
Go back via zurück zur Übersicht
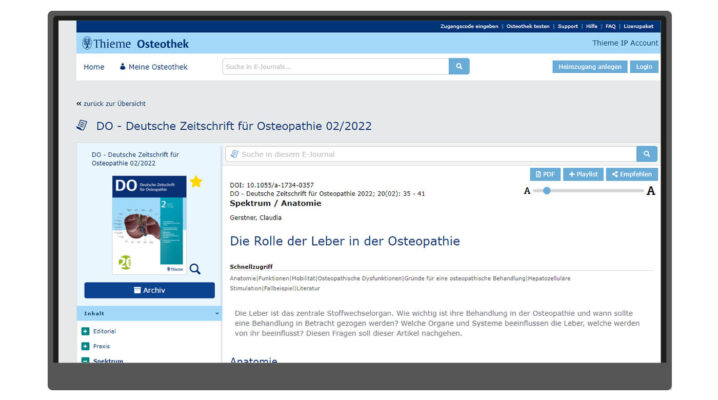(x=111, y=103)
